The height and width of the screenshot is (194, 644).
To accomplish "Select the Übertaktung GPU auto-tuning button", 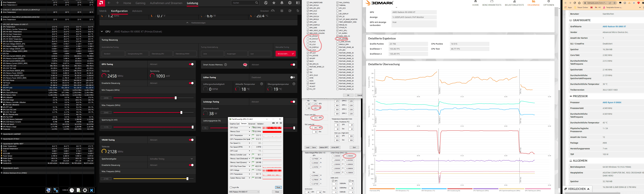I will (161, 54).
